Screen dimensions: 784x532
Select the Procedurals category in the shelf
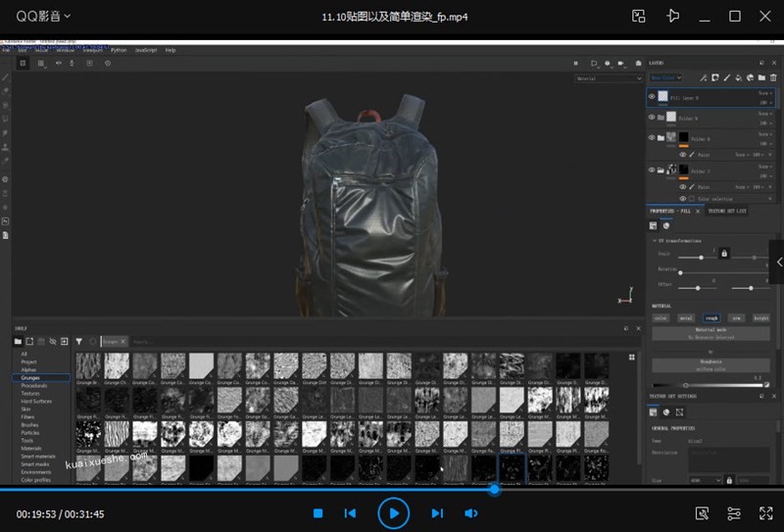coord(34,385)
